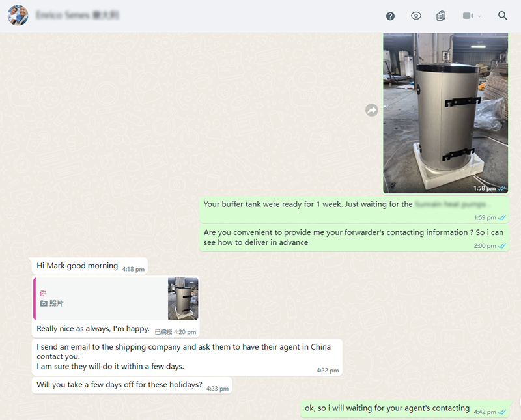
Task: Jump to quoted message labeled 照片
Action: 116,299
